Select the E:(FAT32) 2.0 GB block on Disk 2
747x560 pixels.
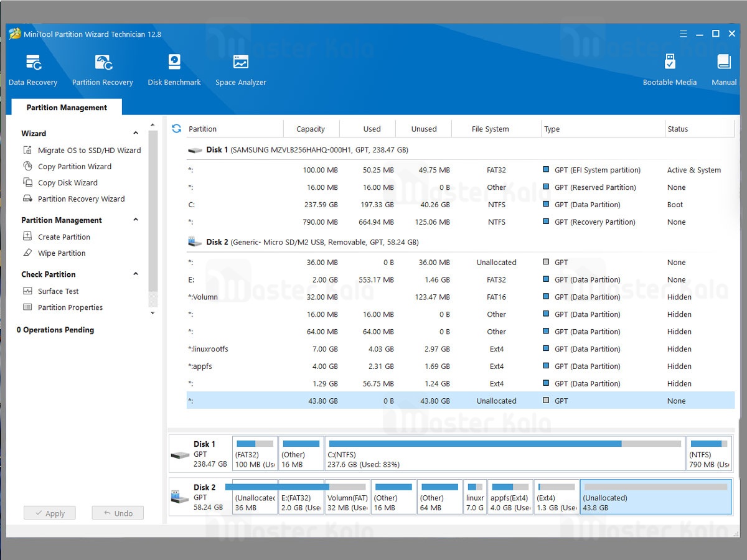click(301, 497)
